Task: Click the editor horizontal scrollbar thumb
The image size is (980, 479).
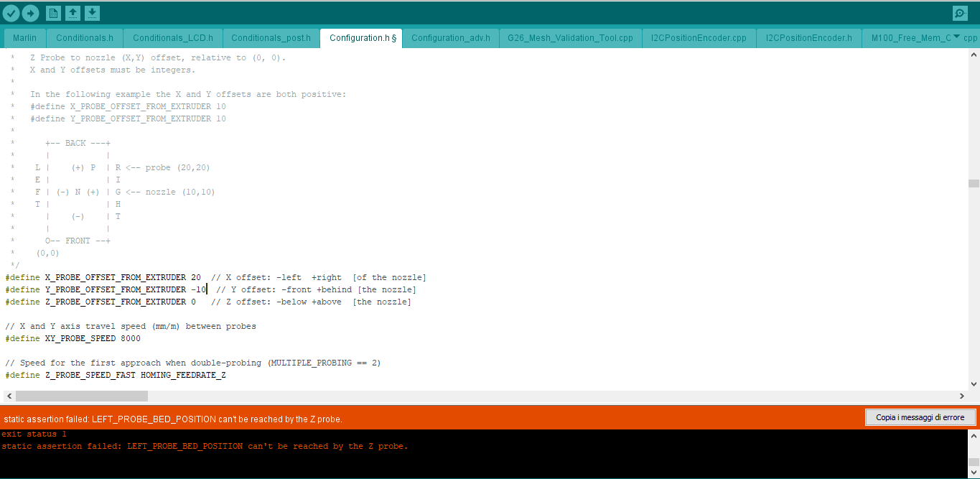Action: [x=81, y=396]
